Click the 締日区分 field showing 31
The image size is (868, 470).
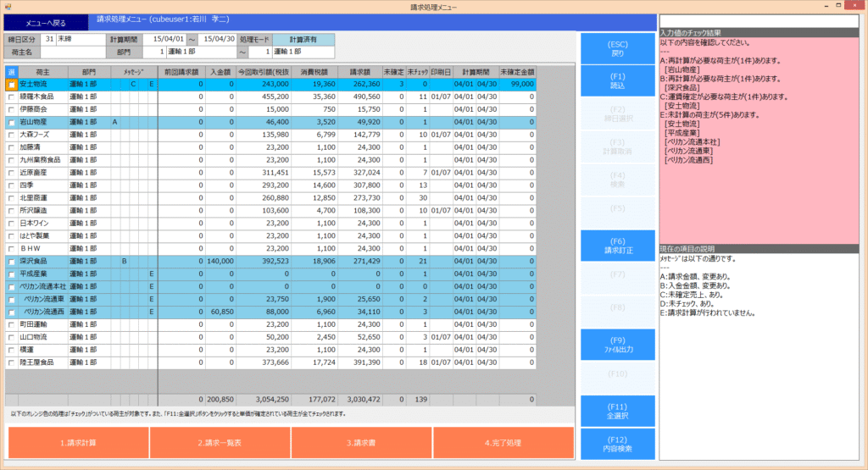pyautogui.click(x=49, y=40)
